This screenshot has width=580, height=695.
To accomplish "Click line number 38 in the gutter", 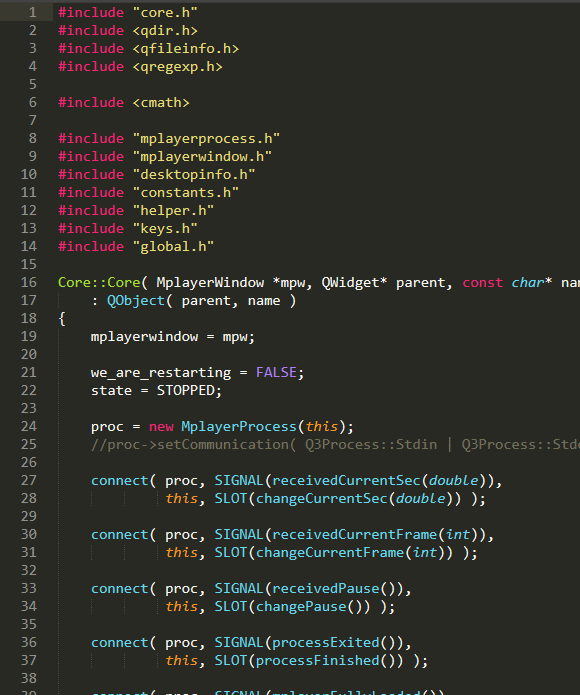I will 29,678.
